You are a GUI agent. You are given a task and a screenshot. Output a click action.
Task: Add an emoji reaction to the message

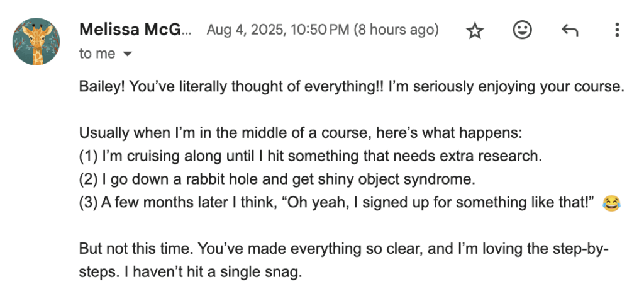522,30
